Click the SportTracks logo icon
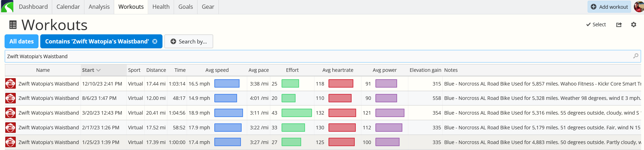This screenshot has height=150, width=644. tap(7, 7)
